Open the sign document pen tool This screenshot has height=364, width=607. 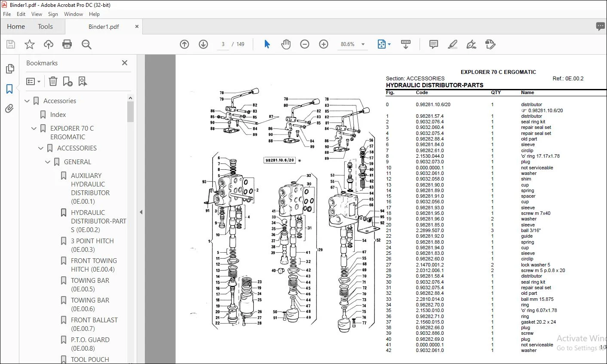(x=471, y=44)
